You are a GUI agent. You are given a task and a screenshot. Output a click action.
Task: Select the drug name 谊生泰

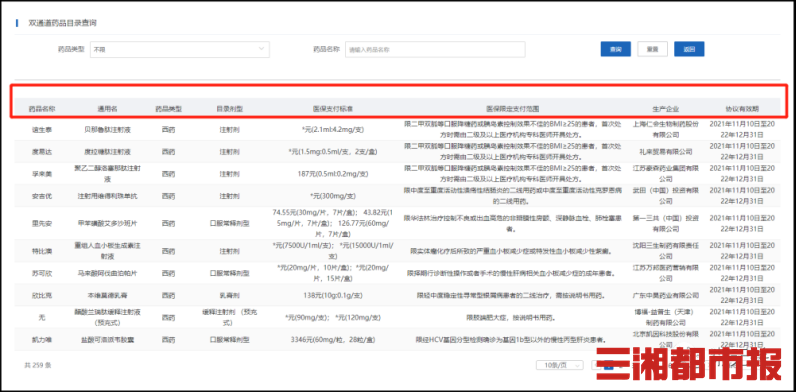[x=42, y=130]
